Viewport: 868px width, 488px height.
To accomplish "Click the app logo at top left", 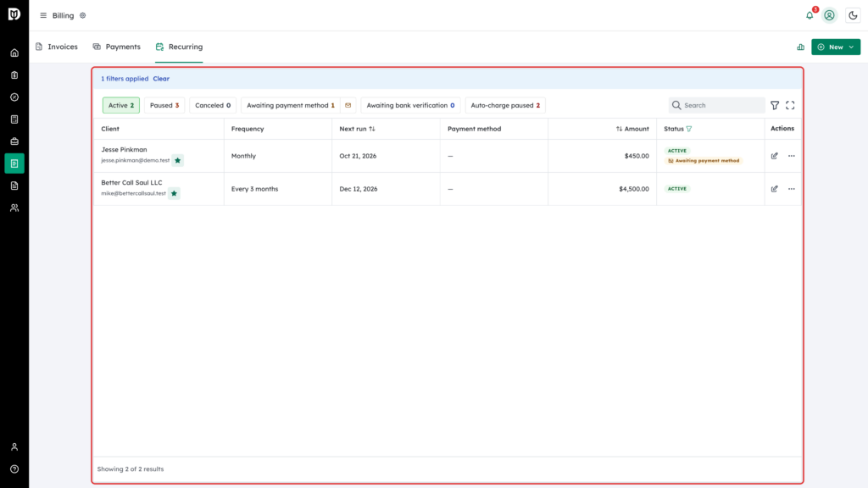I will pos(14,14).
